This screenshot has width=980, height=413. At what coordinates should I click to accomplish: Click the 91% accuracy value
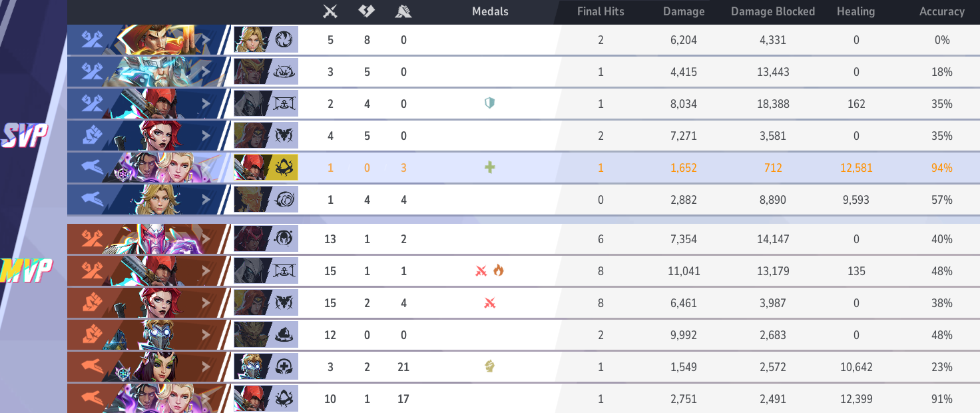coord(942,399)
